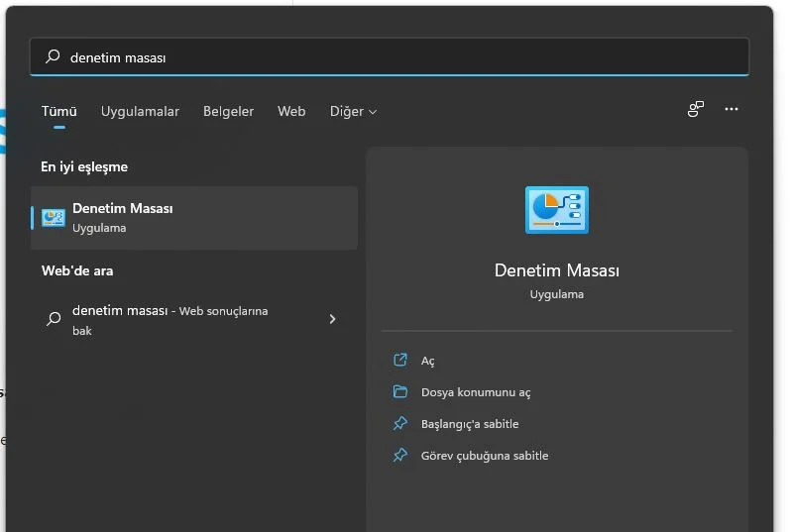Click the pin icon beside Görev çubuğuna sabitle
Image resolution: width=790 pixels, height=532 pixels.
400,456
